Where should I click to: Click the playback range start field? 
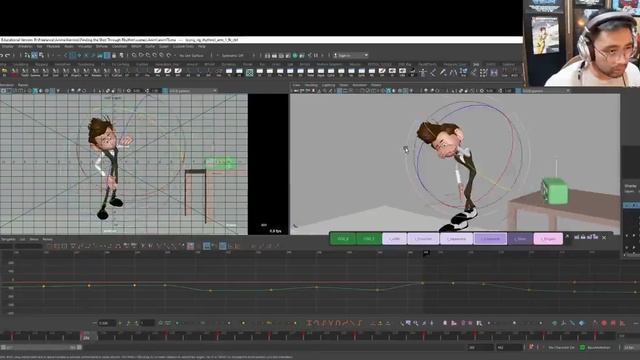click(x=481, y=347)
